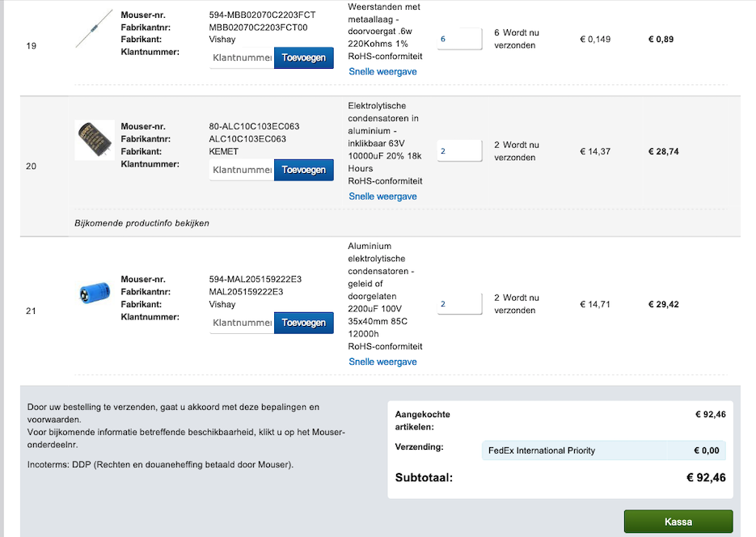Screen dimensions: 756x537
Task: Click Toevoegen for item 19
Action: (303, 58)
